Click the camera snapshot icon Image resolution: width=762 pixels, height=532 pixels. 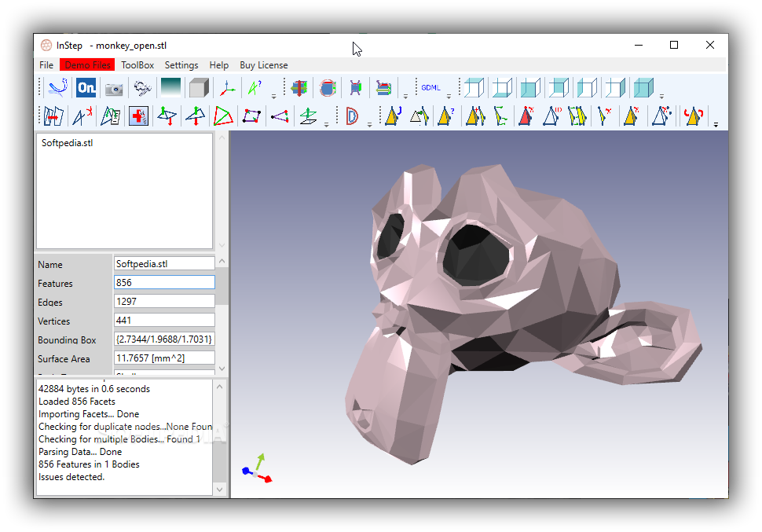[x=114, y=89]
